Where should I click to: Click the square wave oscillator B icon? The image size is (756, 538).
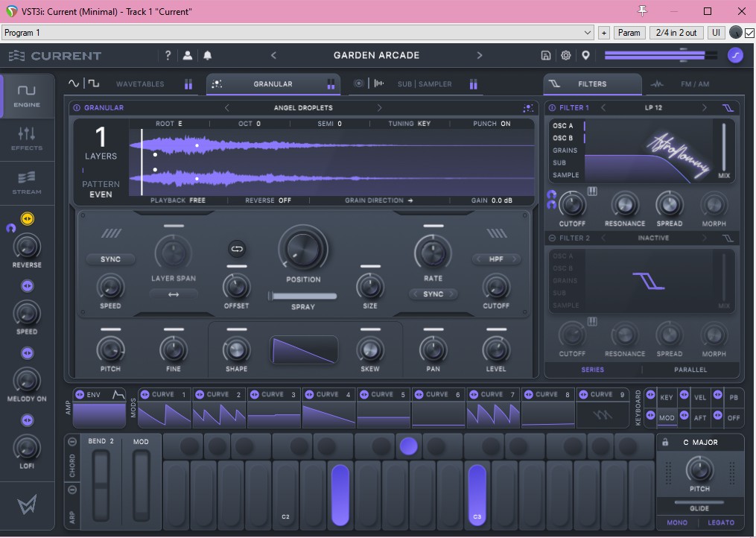[94, 83]
